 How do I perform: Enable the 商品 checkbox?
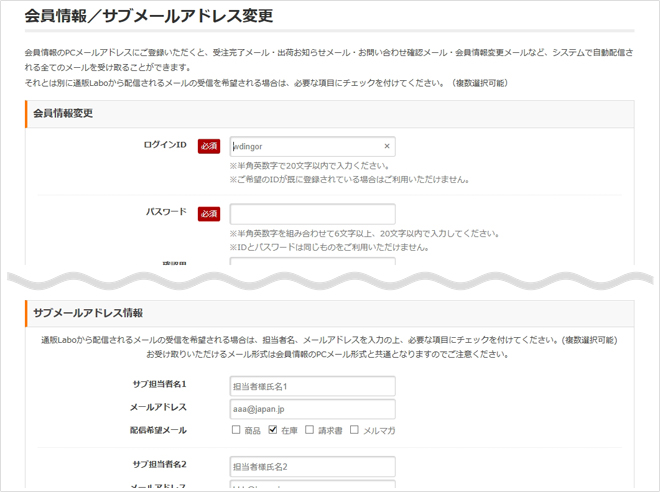236,430
